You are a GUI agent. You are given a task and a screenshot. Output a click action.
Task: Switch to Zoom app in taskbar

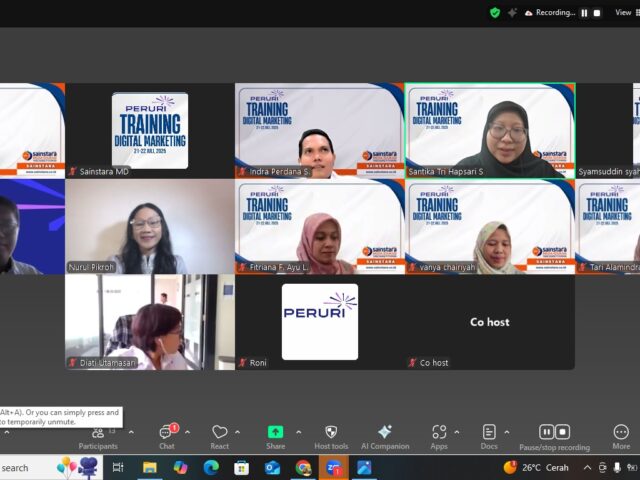(x=334, y=468)
